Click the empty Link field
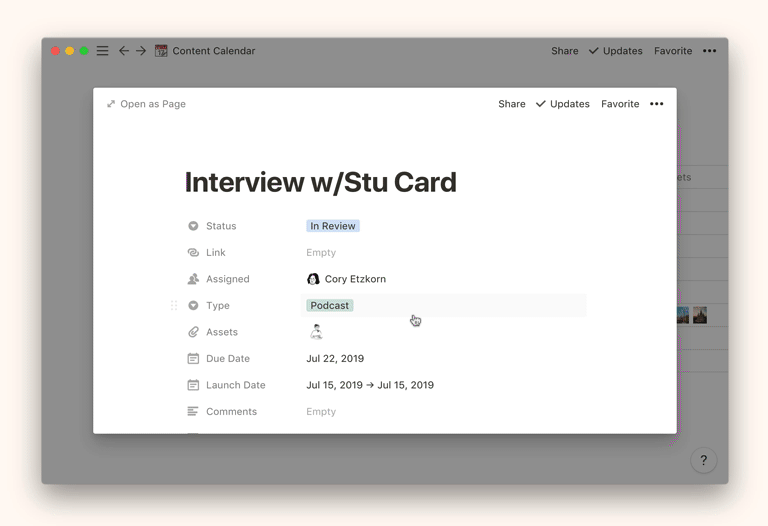The image size is (768, 526). [321, 253]
